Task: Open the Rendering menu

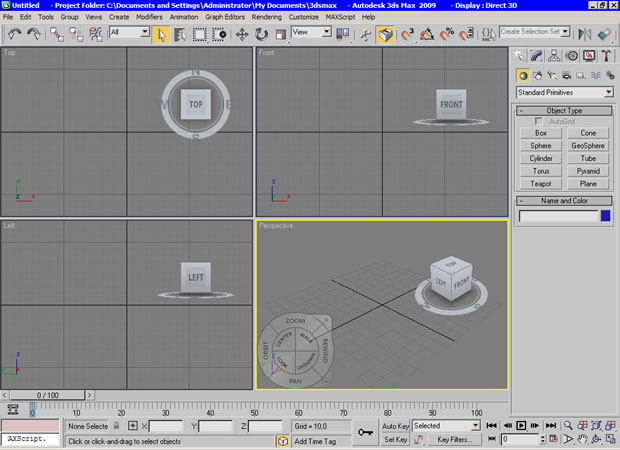Action: click(267, 17)
